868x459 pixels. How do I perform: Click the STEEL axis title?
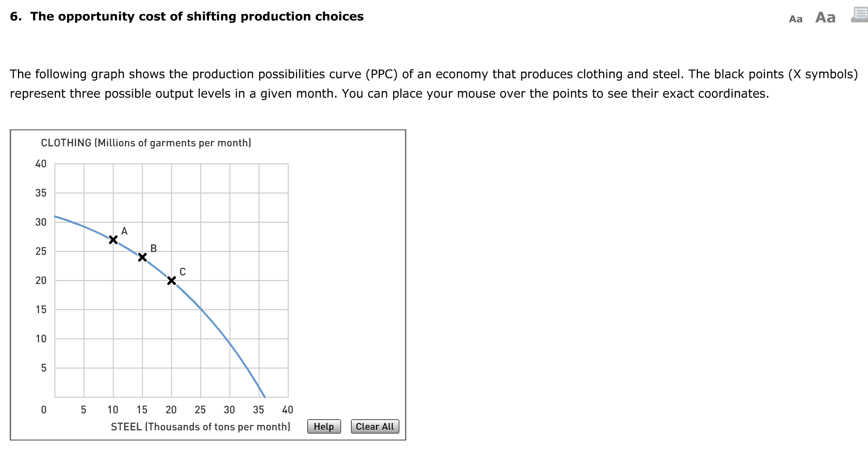coord(200,427)
